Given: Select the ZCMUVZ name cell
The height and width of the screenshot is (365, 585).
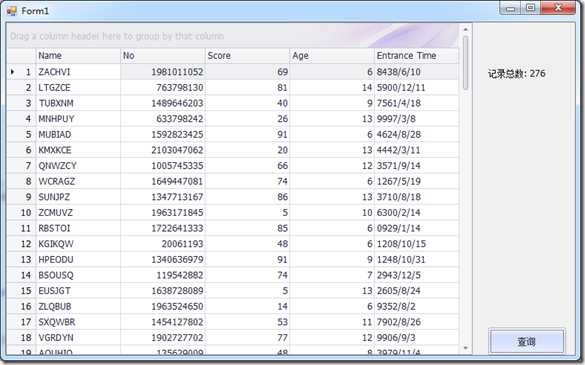Looking at the screenshot, I should (x=78, y=213).
